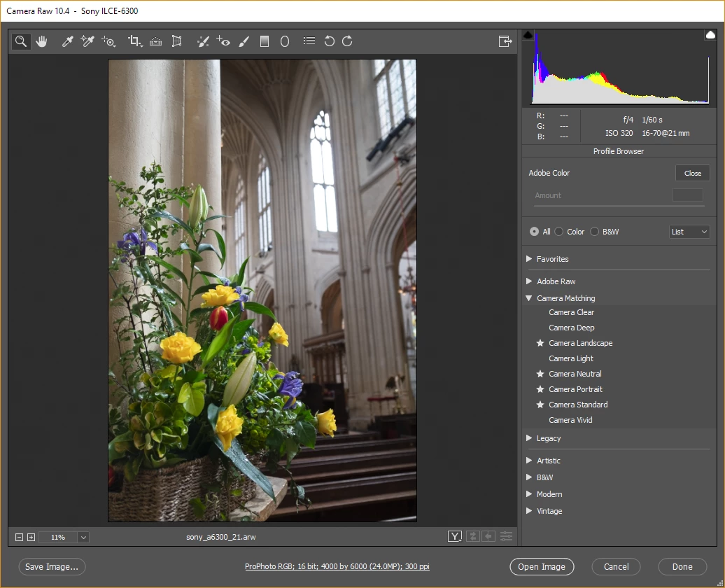This screenshot has height=588, width=725.
Task: Choose the Spot Removal tool
Action: 203,41
